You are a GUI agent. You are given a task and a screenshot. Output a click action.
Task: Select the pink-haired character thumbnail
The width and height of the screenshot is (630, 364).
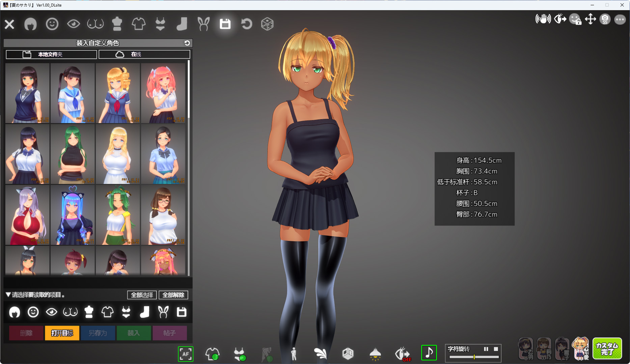[x=163, y=93]
